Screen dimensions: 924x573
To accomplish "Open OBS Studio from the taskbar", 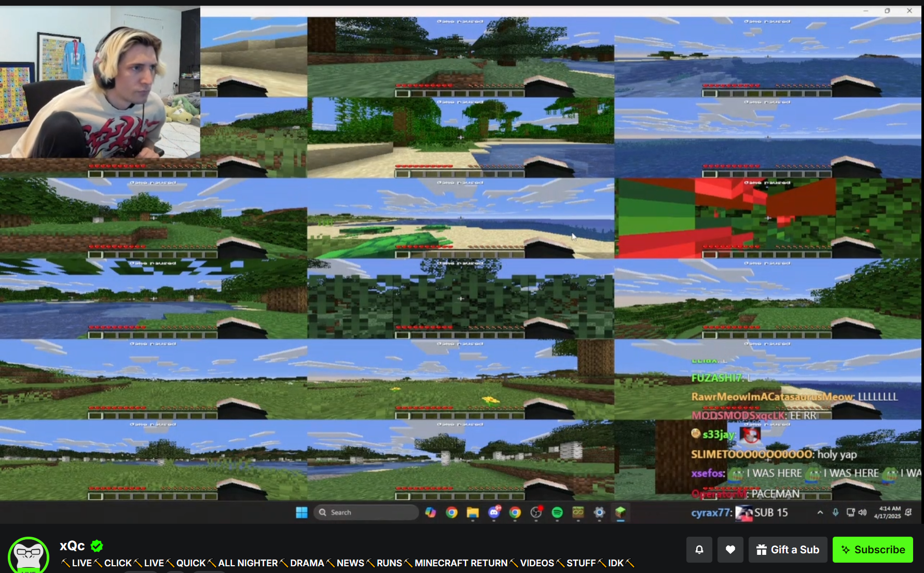I will coord(536,512).
